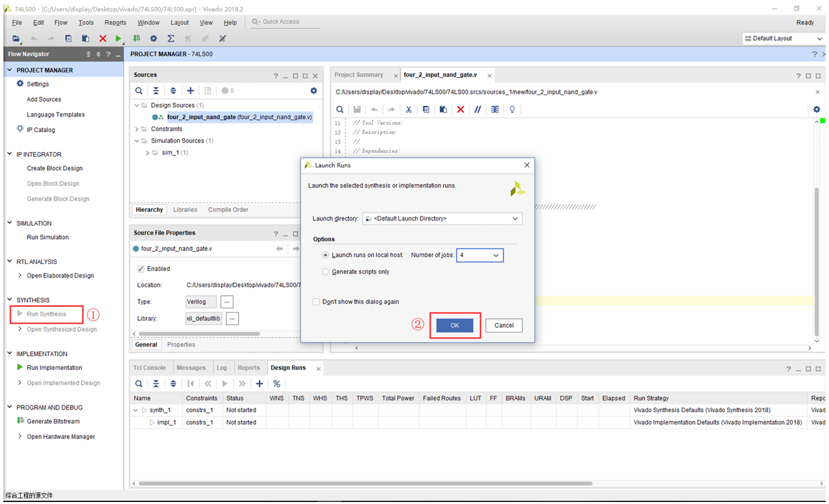The image size is (829, 504).
Task: Collapse all icon in Design Runs toolbar
Action: tap(156, 383)
